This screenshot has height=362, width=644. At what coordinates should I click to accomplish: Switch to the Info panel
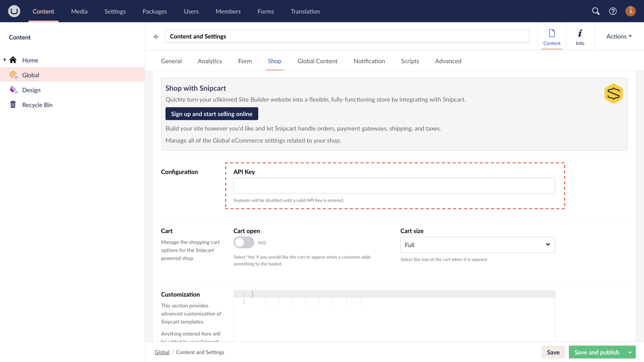(x=580, y=36)
